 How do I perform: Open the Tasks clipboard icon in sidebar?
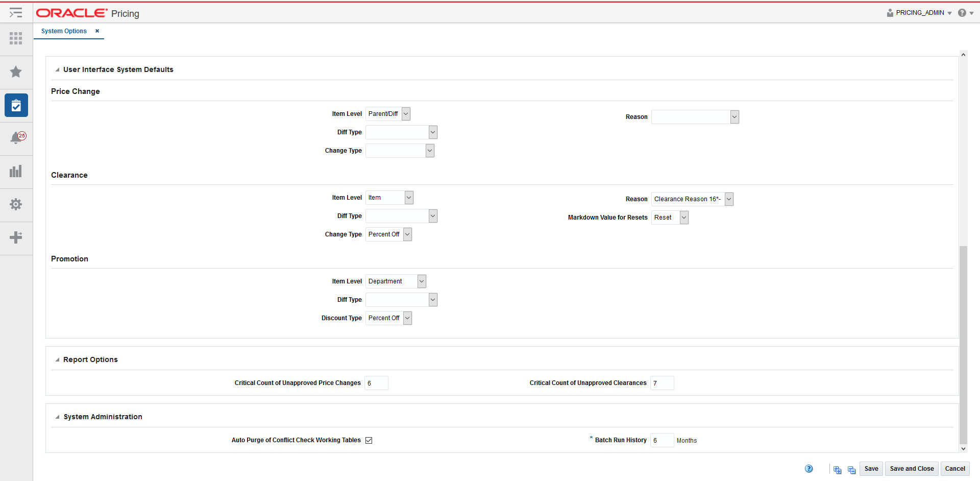16,105
